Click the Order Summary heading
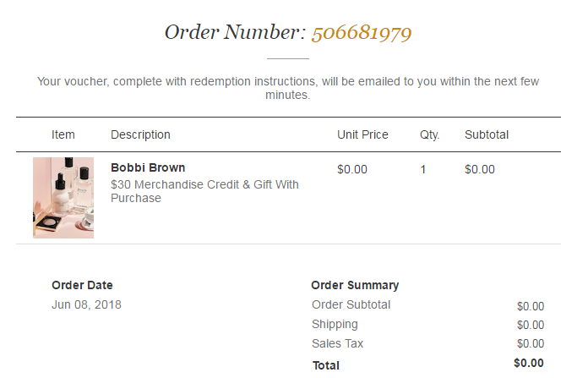 click(x=355, y=285)
